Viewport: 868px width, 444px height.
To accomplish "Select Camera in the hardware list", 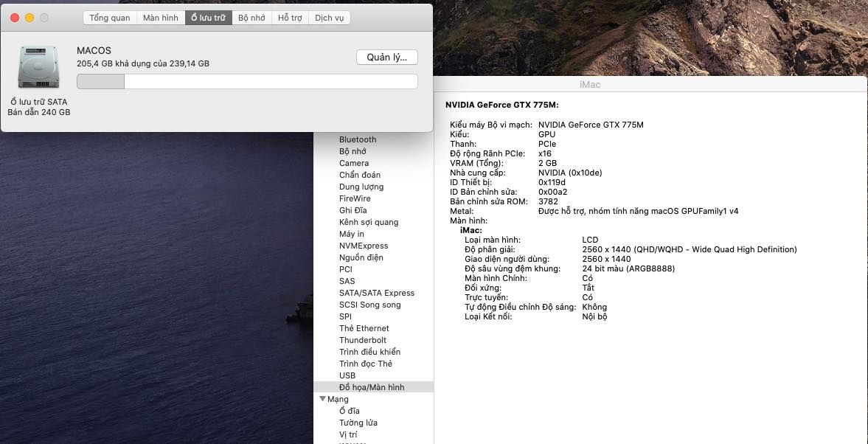I will click(354, 163).
